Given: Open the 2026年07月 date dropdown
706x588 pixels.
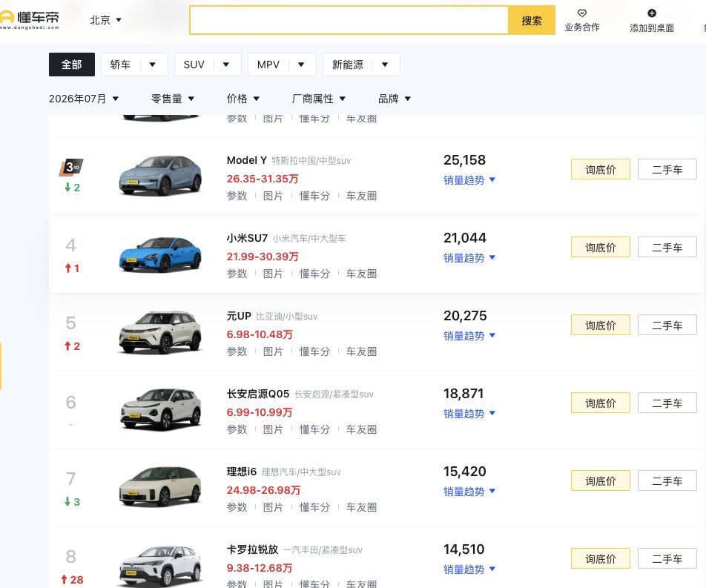Looking at the screenshot, I should tap(84, 99).
